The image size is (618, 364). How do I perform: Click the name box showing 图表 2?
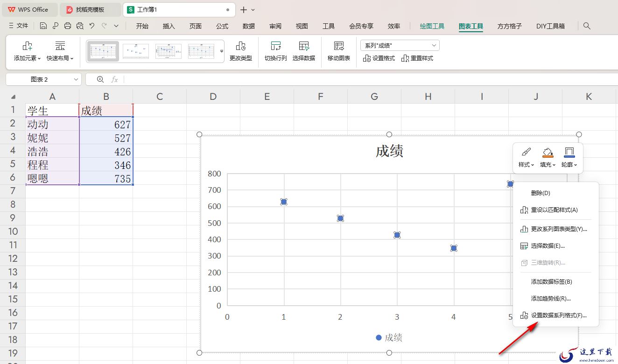pos(39,79)
